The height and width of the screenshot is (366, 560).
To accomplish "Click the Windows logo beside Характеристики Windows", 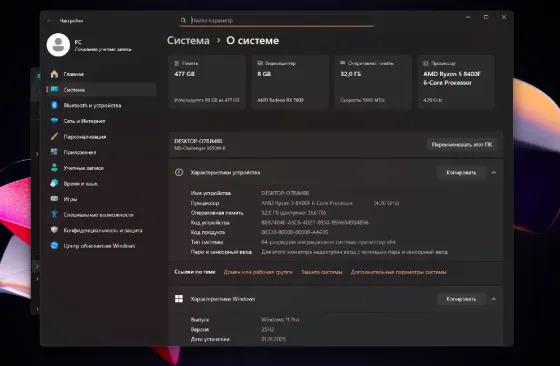I will (x=179, y=299).
